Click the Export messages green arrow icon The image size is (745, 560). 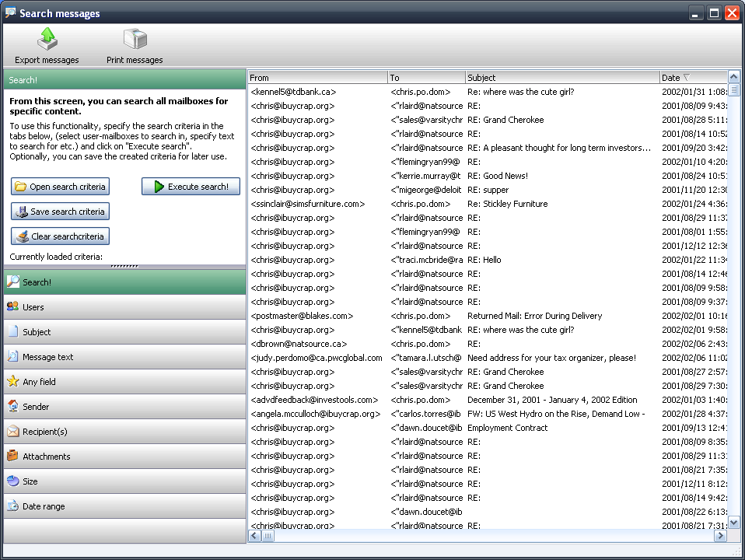point(47,39)
